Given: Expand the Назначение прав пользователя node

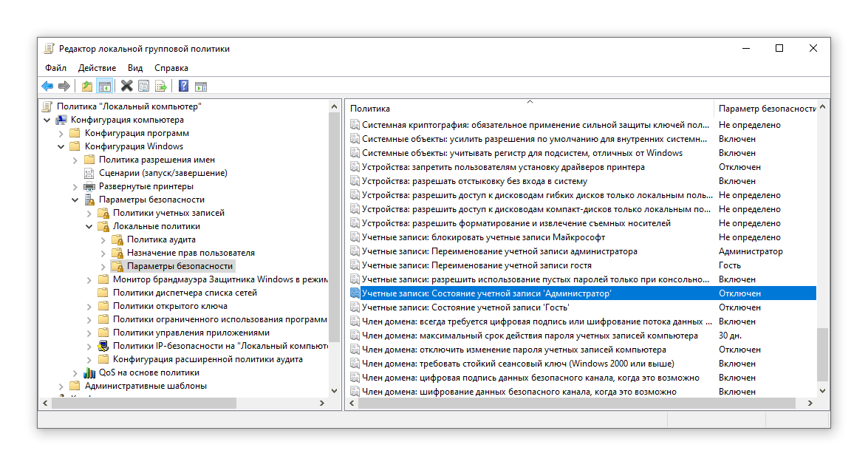Looking at the screenshot, I should tap(103, 253).
